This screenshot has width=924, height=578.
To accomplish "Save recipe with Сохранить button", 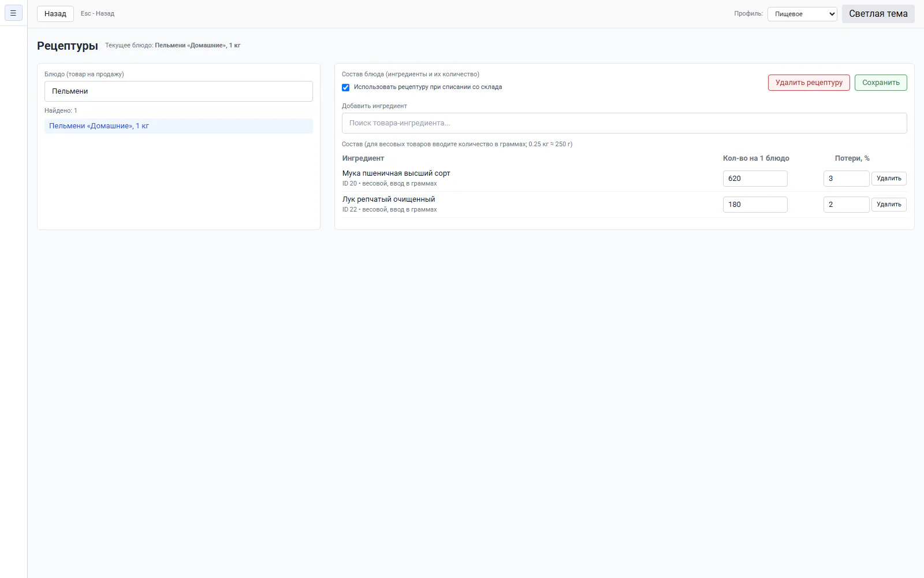I will (881, 83).
